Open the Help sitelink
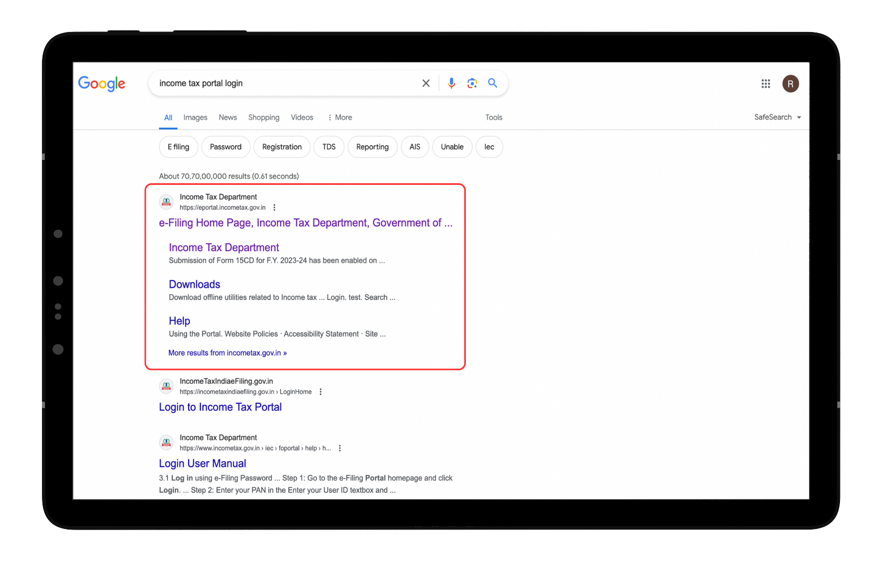The height and width of the screenshot is (588, 883). [179, 321]
